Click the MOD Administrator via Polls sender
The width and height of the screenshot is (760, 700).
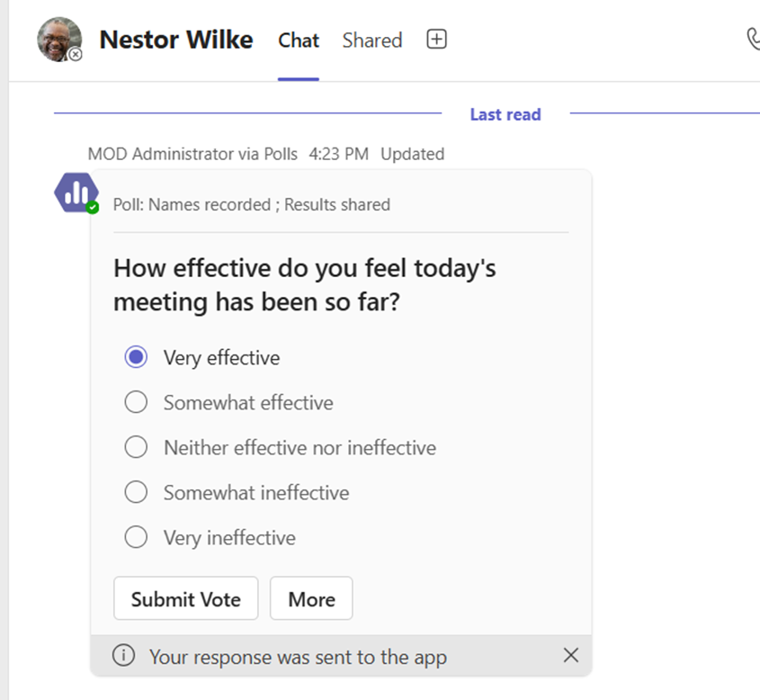192,154
